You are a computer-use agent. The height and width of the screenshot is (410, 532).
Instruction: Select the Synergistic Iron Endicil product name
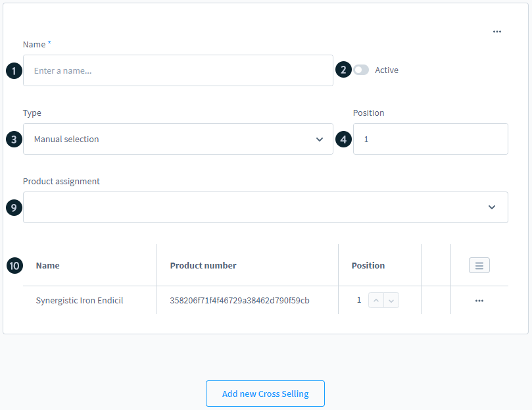point(80,301)
